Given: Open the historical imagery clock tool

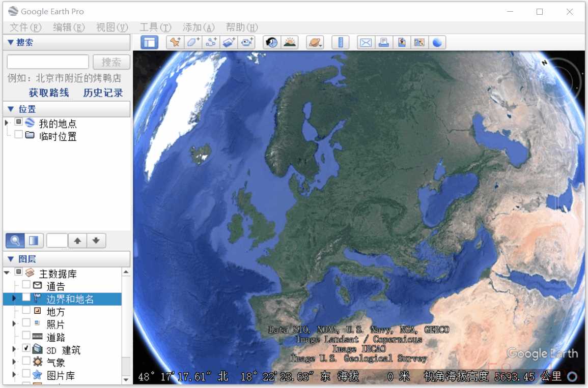Looking at the screenshot, I should (x=272, y=43).
